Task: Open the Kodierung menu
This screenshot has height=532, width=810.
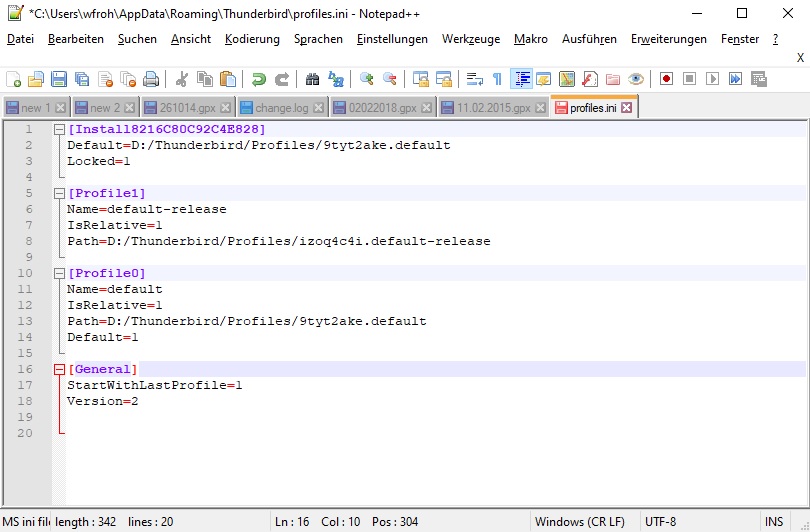Action: click(252, 39)
